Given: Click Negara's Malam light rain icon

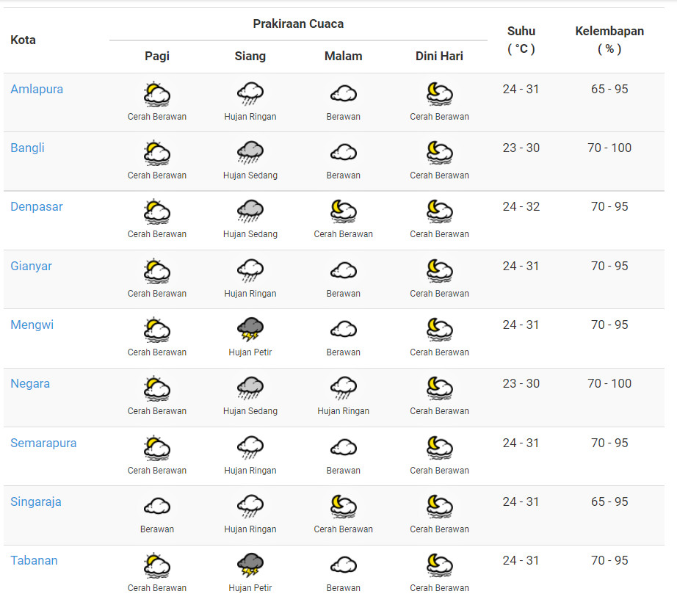Looking at the screenshot, I should tap(343, 388).
